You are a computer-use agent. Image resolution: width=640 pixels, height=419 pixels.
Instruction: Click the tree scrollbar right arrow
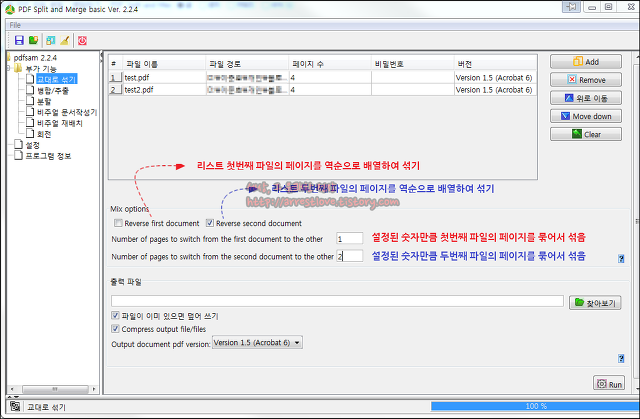[94, 389]
